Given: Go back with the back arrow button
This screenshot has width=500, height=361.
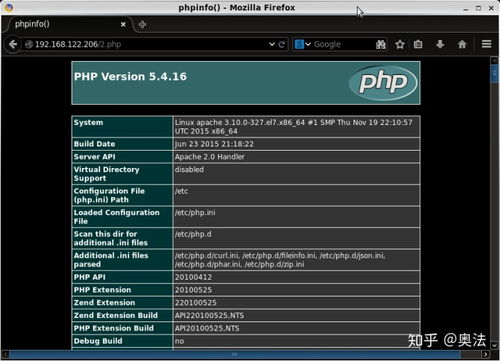Looking at the screenshot, I should click(13, 44).
